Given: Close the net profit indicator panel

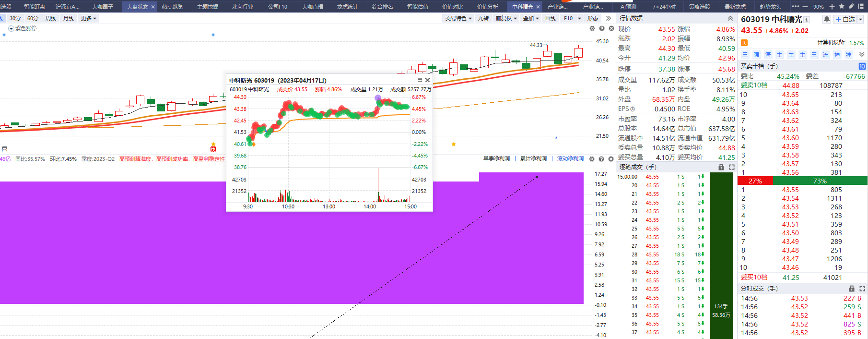Looking at the screenshot, I should point(611,159).
